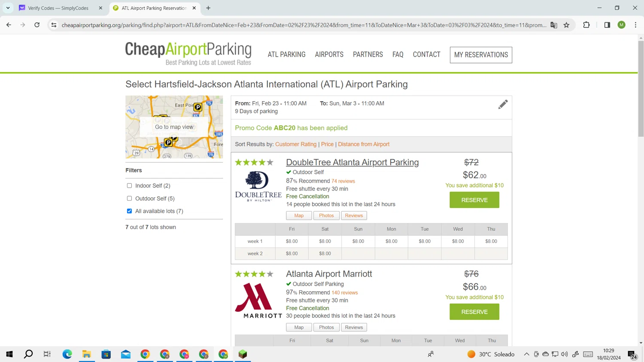644x362 pixels.
Task: Open notification center icon
Action: (632, 354)
